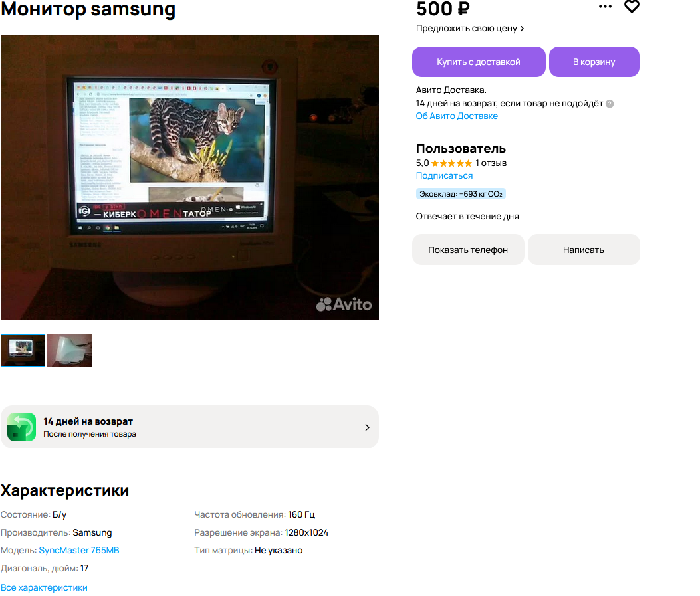Click 'Написать' message button
The image size is (700, 596).
coord(584,250)
